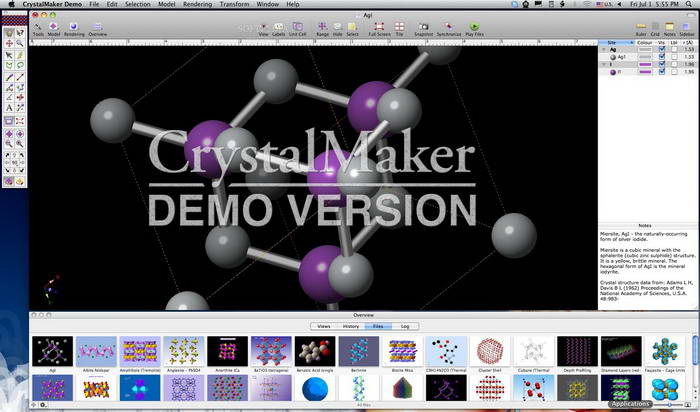
Task: Toggle visibility checkbox for I1 site
Action: pyautogui.click(x=662, y=71)
